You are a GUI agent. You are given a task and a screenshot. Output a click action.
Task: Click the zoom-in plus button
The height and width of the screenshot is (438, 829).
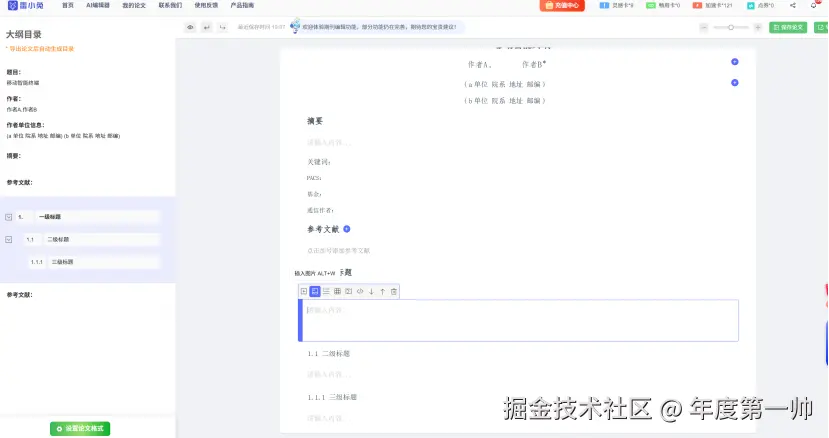[758, 27]
